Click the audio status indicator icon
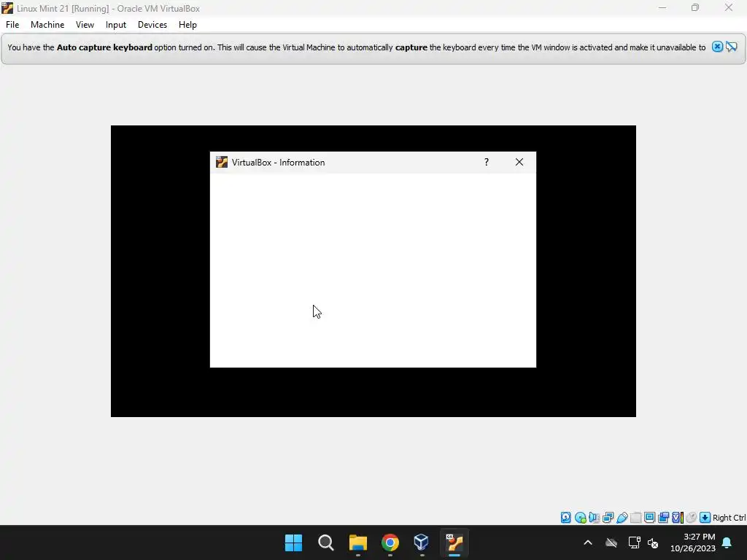The width and height of the screenshot is (747, 560). coord(594,518)
